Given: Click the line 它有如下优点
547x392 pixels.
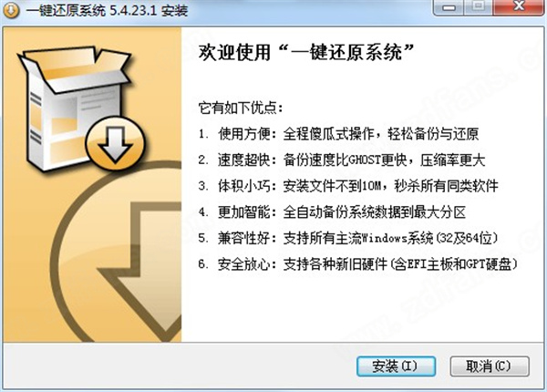Looking at the screenshot, I should pyautogui.click(x=241, y=108).
